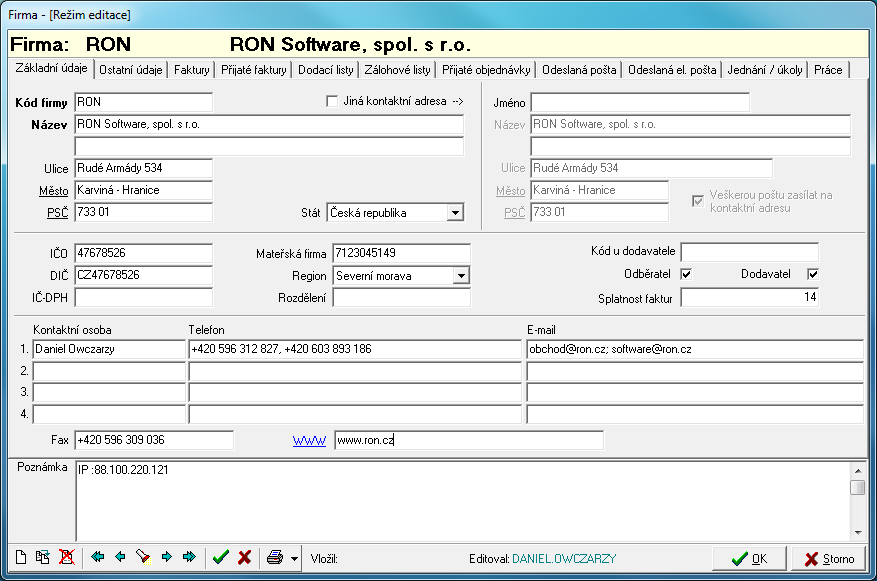Click the Splatnost faktur field
The height and width of the screenshot is (581, 877).
pyautogui.click(x=749, y=297)
